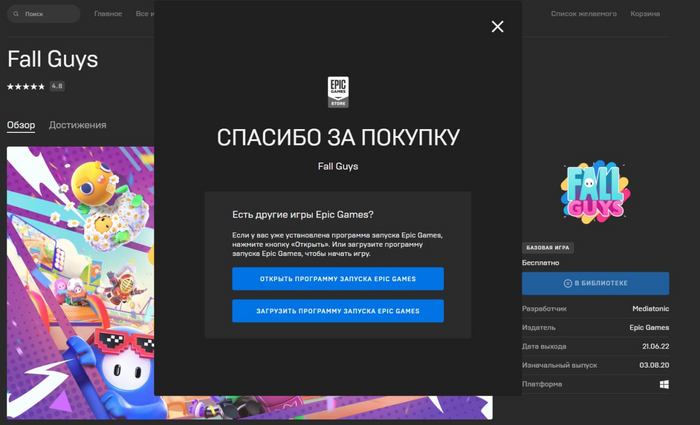The height and width of the screenshot is (425, 700).
Task: Open the Корзина cart
Action: pos(645,14)
